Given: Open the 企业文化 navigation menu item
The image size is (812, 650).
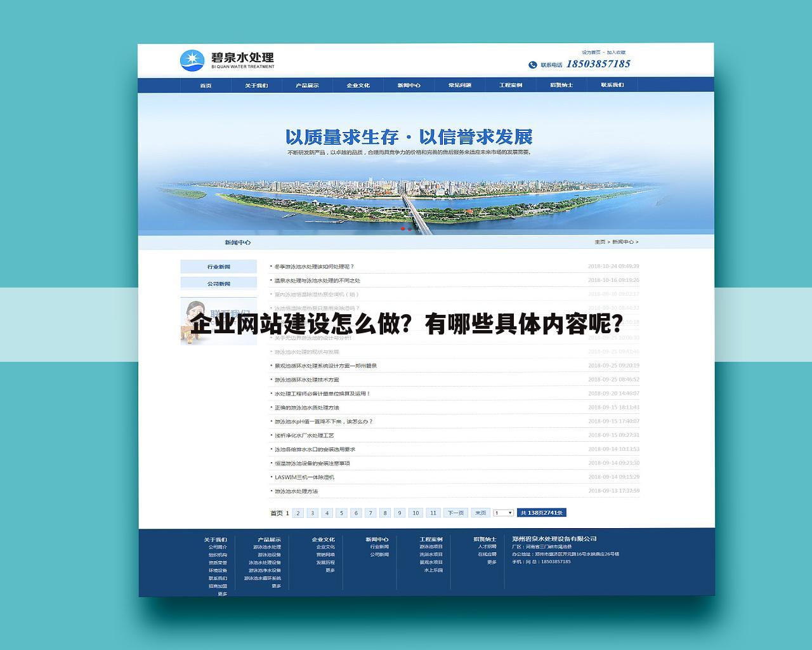Looking at the screenshot, I should (358, 85).
